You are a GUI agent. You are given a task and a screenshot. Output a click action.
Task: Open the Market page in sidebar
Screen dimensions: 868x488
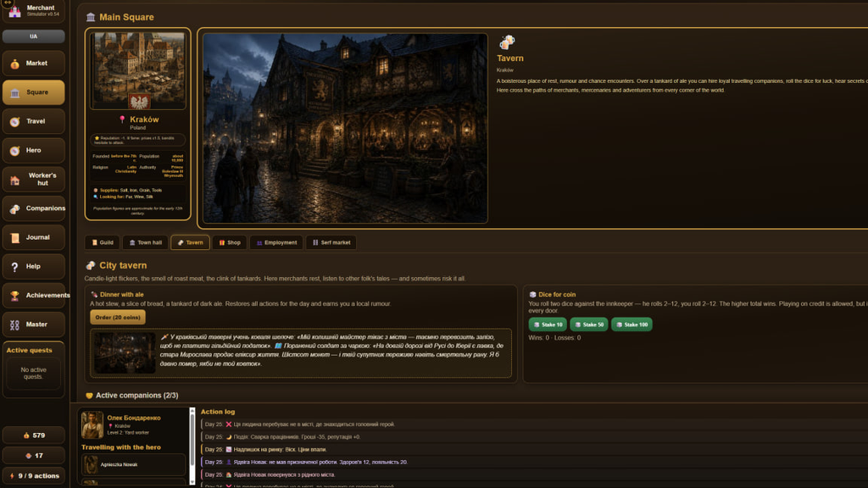click(x=33, y=63)
